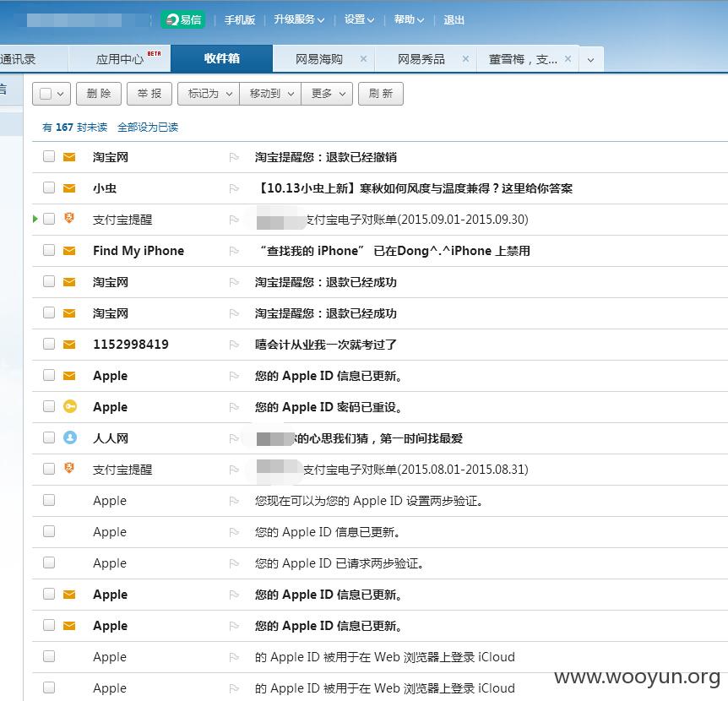Close the 网易秀品 tab
This screenshot has width=728, height=701.
tap(465, 58)
